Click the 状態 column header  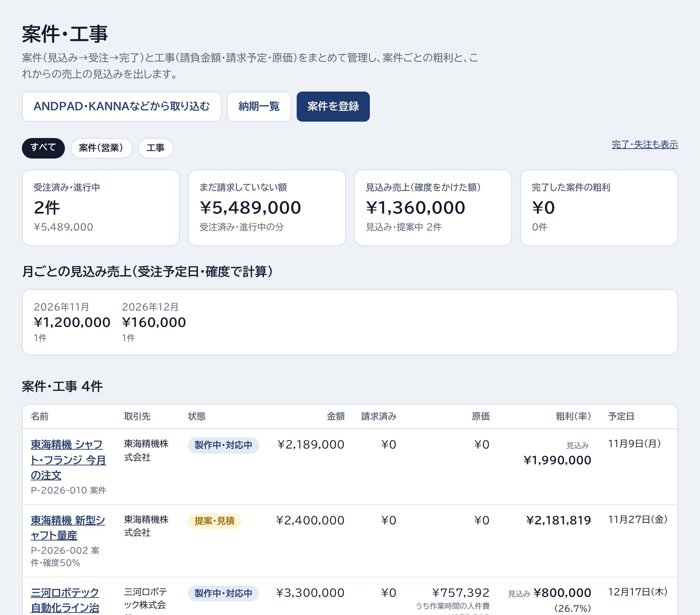197,416
